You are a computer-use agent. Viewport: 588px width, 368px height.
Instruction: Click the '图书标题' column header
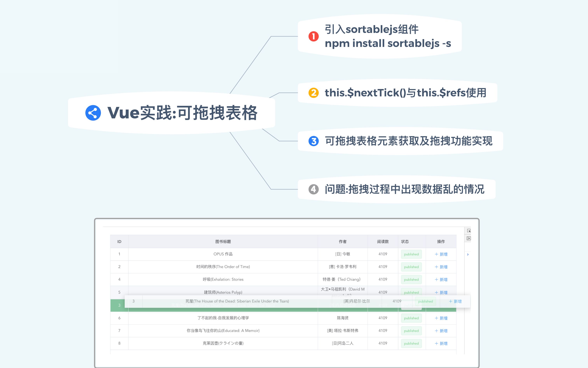(x=223, y=241)
